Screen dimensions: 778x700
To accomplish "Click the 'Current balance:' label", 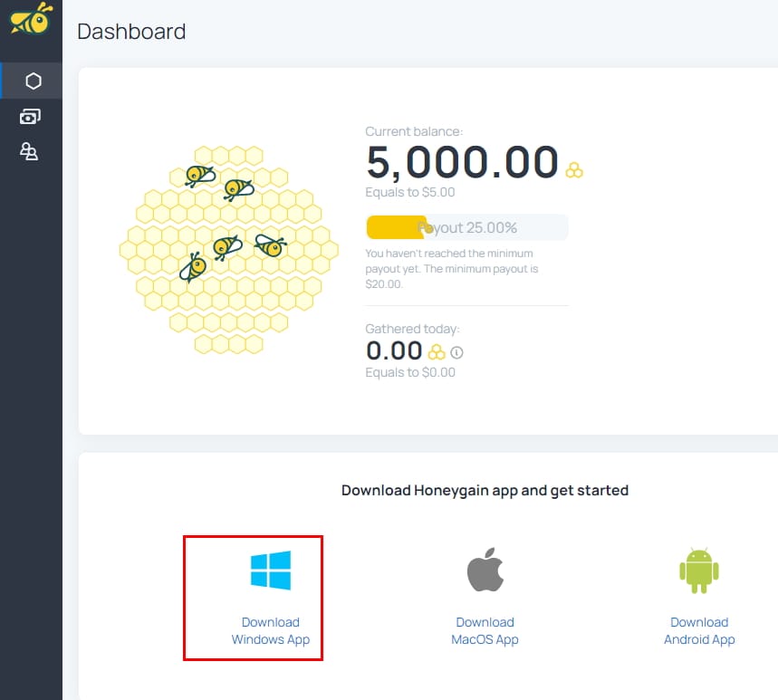I will point(414,131).
